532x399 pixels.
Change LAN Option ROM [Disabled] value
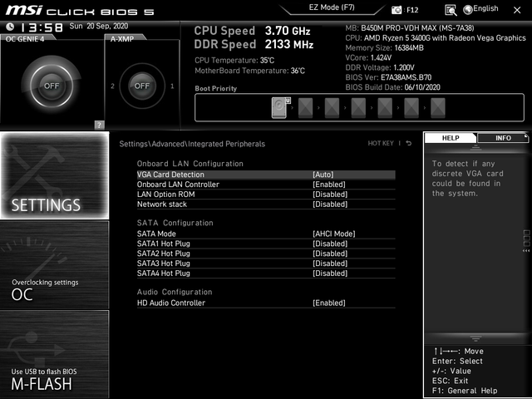point(330,194)
